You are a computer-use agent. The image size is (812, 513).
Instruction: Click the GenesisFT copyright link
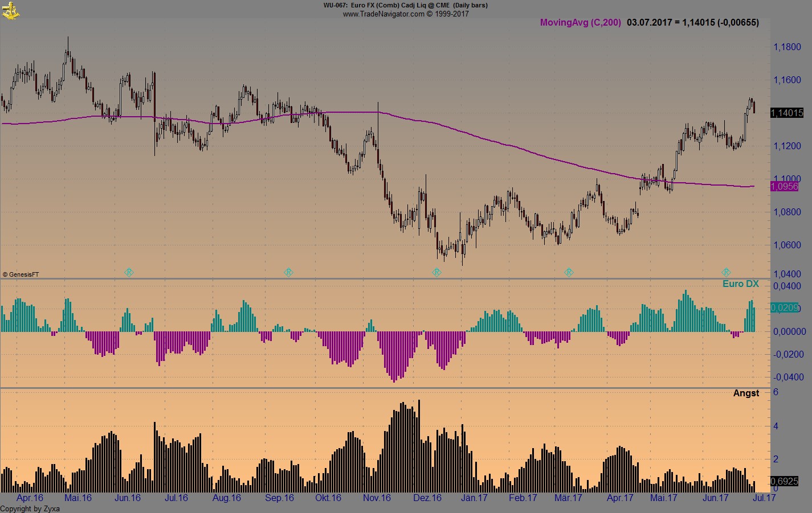(22, 274)
